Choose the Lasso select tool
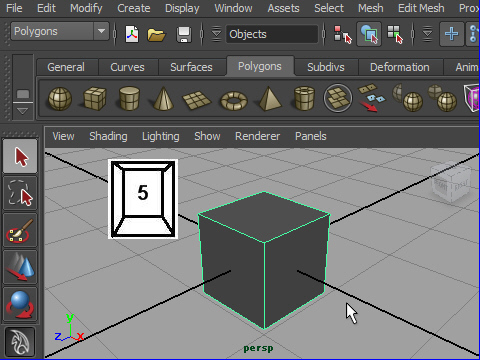This screenshot has width=480, height=360. 20,193
